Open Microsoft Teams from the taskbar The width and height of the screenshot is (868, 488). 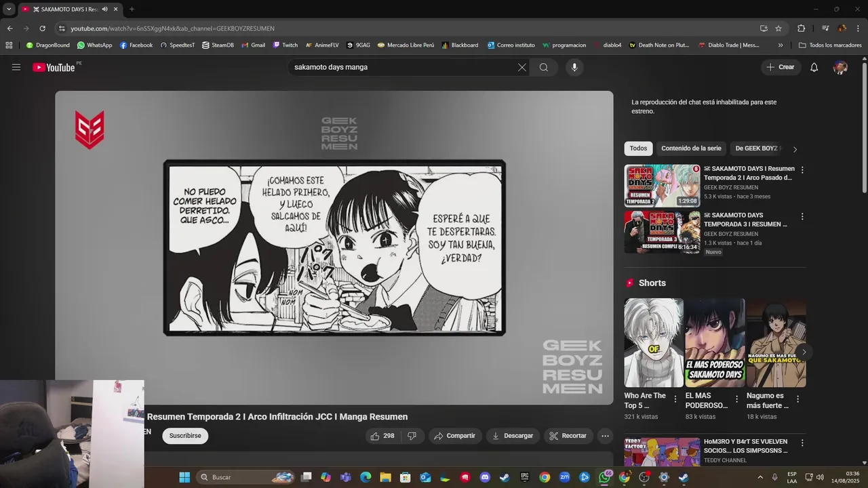click(346, 477)
